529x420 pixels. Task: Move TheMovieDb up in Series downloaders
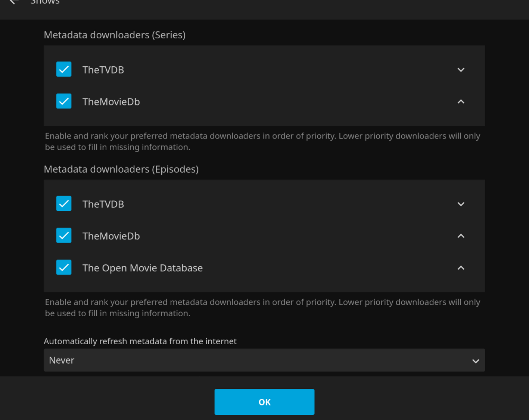point(461,101)
